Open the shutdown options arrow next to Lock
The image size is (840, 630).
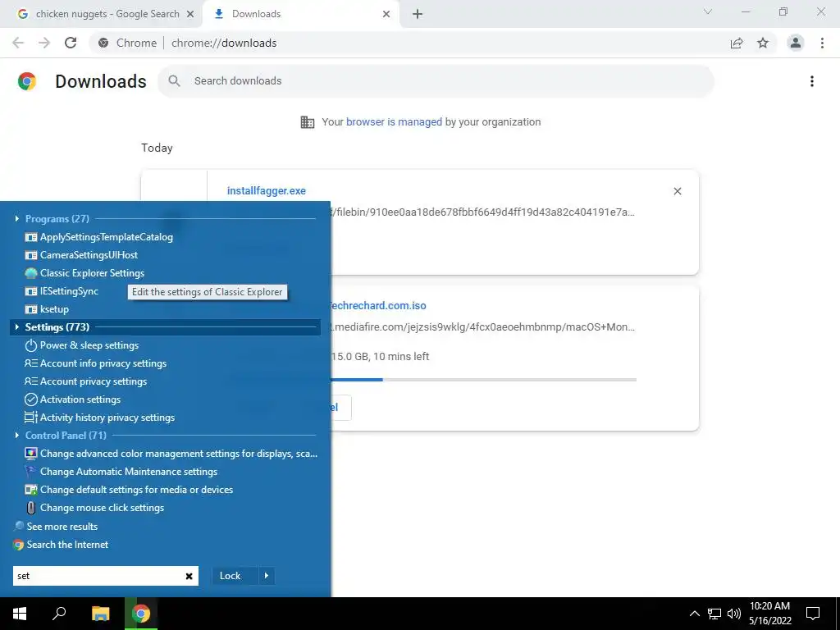point(267,576)
